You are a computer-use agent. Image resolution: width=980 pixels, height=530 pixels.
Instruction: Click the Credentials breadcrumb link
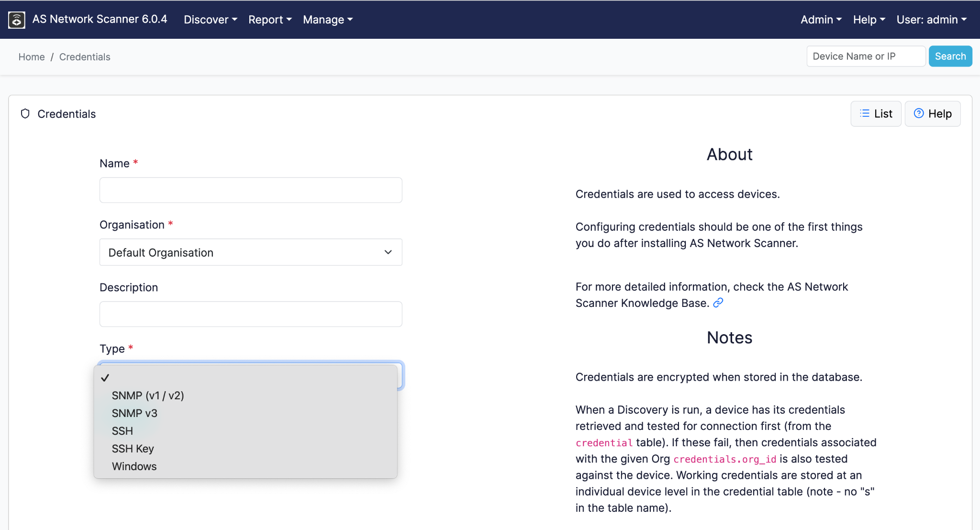click(x=85, y=57)
